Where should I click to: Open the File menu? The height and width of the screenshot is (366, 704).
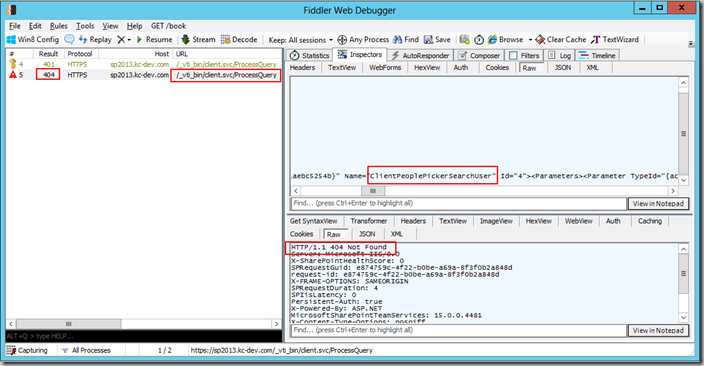point(15,26)
